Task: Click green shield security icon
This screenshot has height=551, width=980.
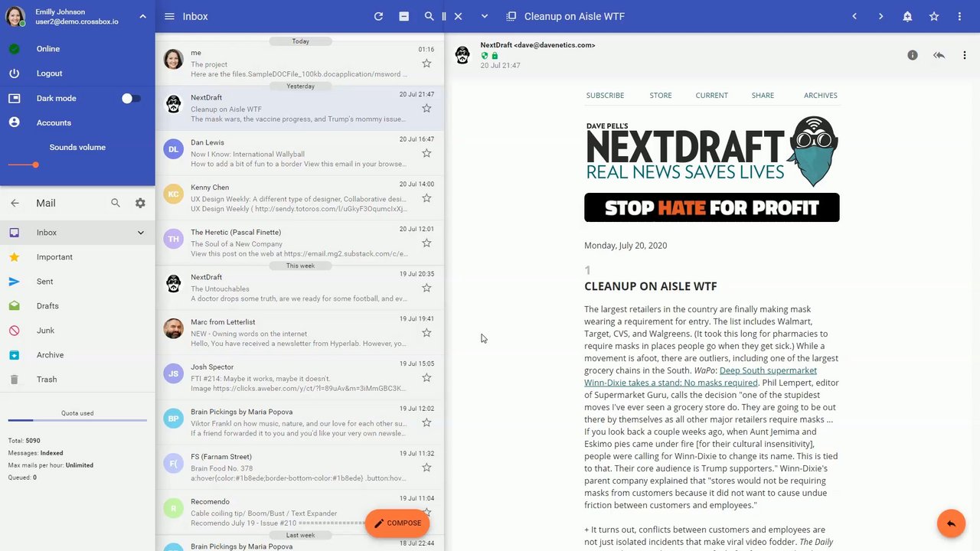Action: point(485,56)
